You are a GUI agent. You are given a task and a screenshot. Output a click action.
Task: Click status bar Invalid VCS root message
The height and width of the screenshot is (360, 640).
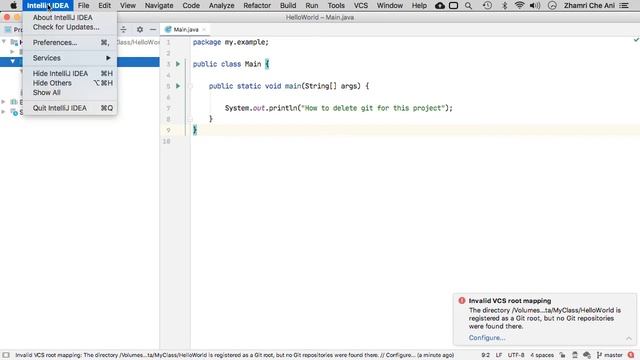(234, 355)
